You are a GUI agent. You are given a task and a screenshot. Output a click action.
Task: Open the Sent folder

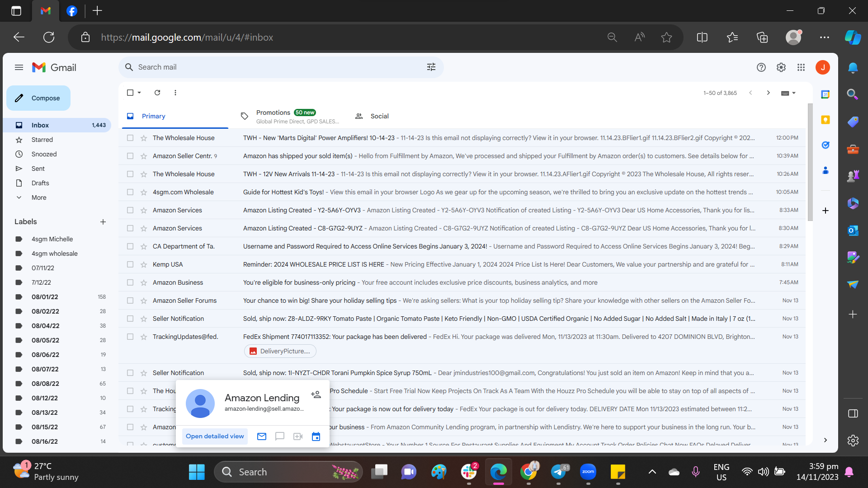coord(57,169)
